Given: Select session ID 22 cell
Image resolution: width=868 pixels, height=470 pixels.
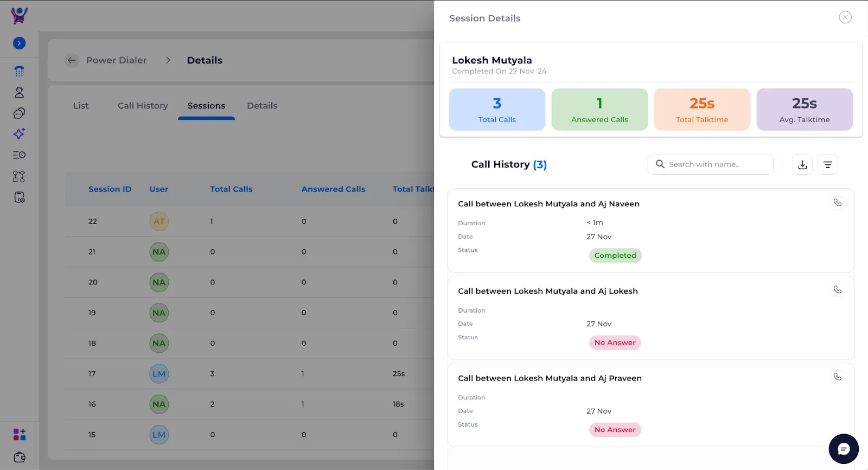Looking at the screenshot, I should tap(93, 221).
